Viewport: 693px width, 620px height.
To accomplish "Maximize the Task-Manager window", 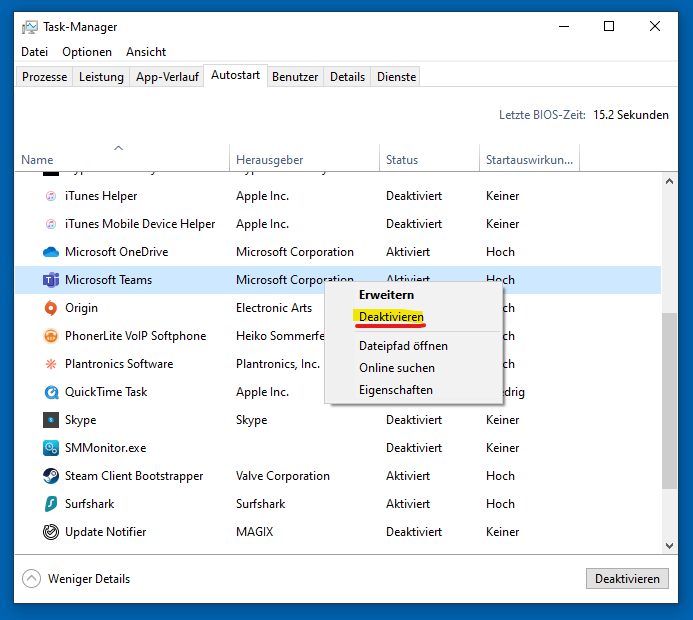I will [x=609, y=27].
